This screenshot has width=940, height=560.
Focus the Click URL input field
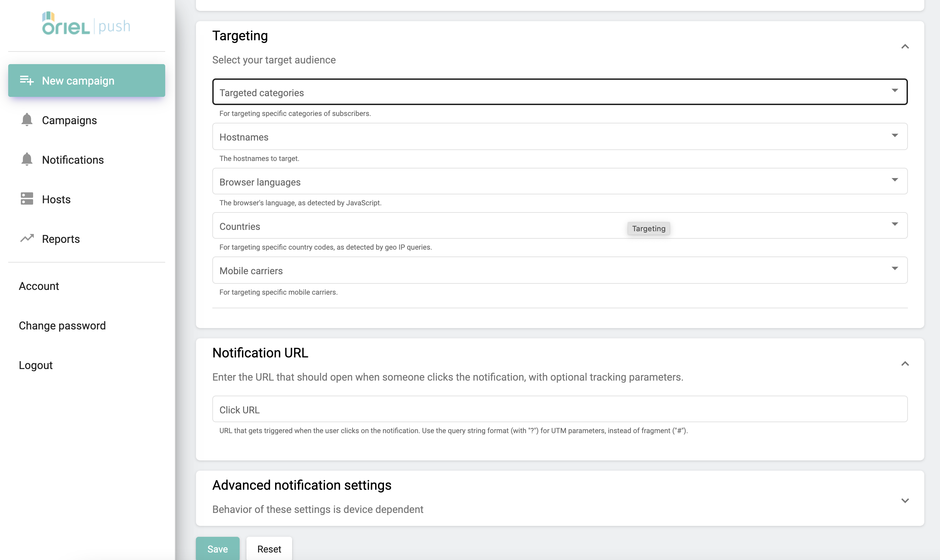559,409
